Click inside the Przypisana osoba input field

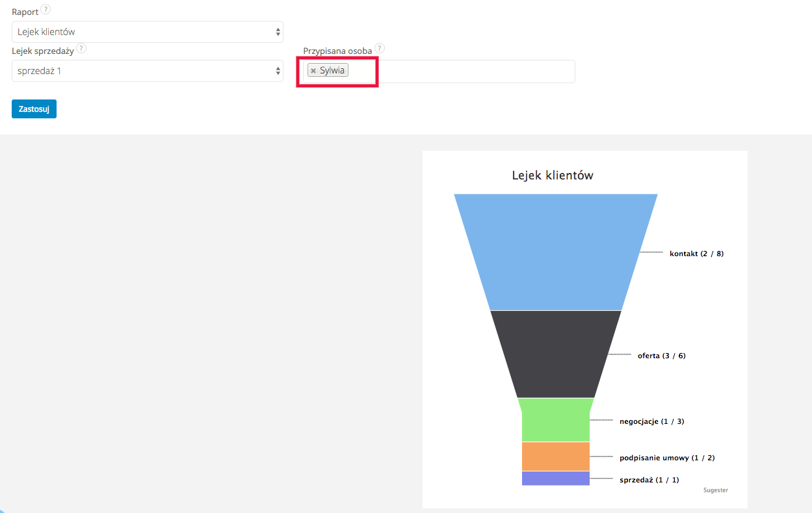click(x=439, y=72)
